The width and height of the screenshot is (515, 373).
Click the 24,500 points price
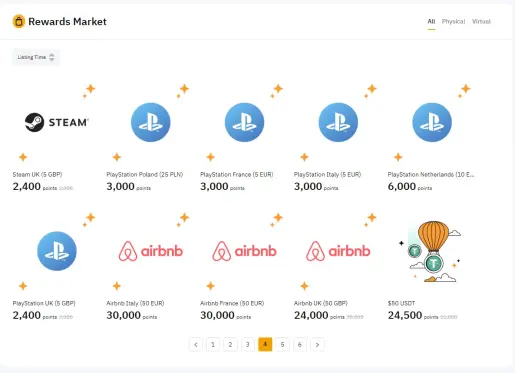click(x=413, y=315)
